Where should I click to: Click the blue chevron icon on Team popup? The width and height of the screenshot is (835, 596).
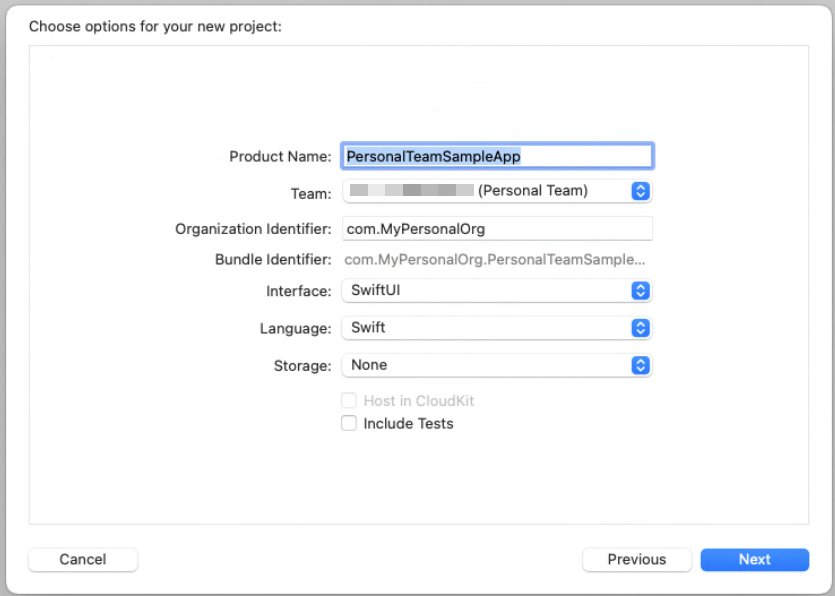641,190
